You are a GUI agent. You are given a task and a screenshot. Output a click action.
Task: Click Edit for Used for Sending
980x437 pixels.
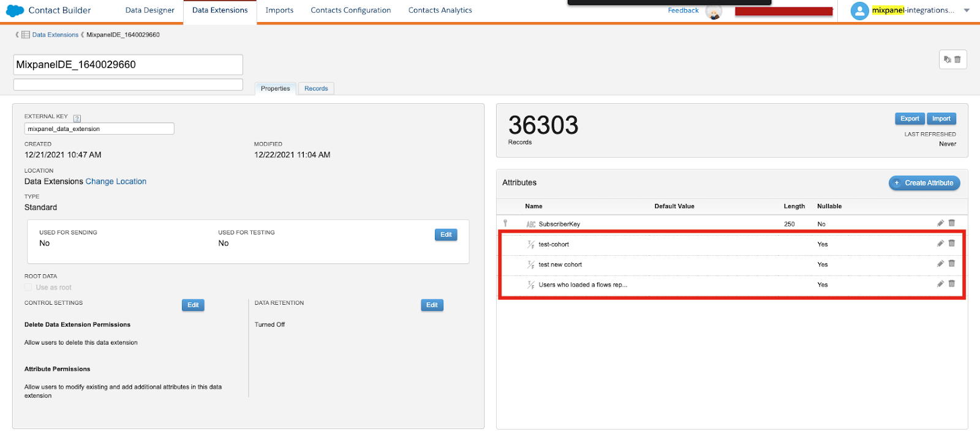click(446, 235)
